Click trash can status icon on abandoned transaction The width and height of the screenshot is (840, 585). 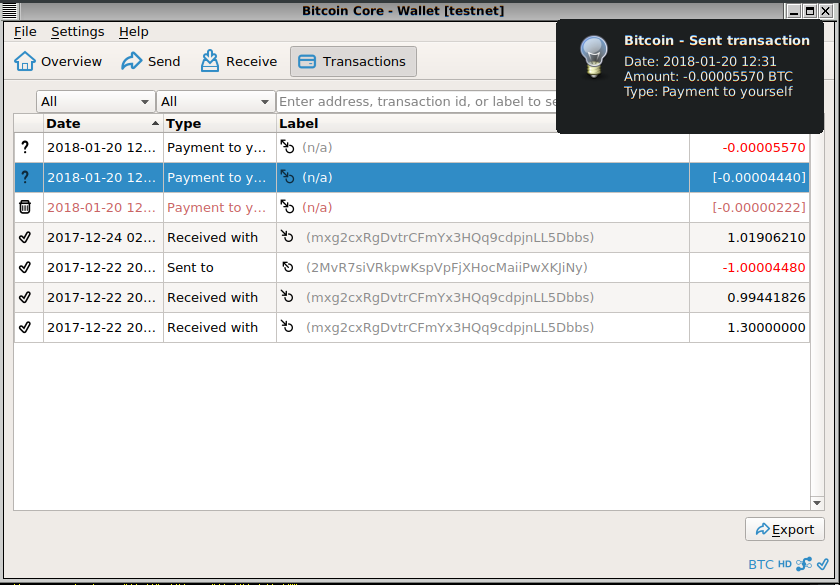click(25, 207)
